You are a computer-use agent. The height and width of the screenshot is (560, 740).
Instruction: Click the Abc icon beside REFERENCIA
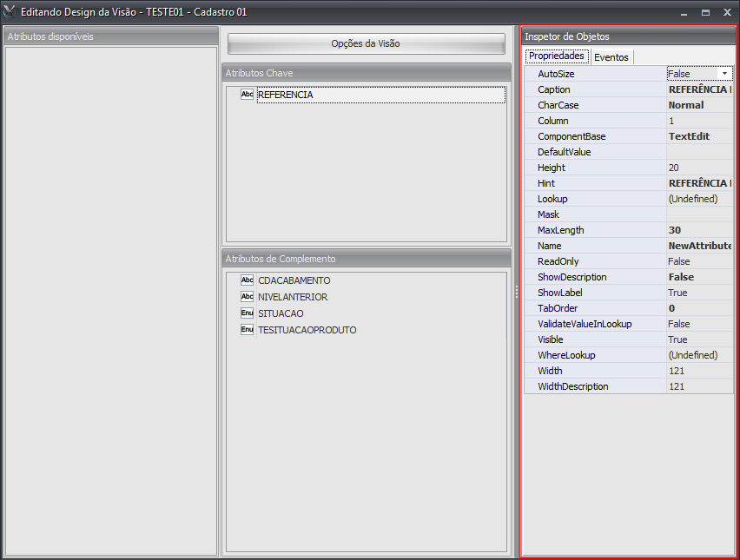point(247,95)
